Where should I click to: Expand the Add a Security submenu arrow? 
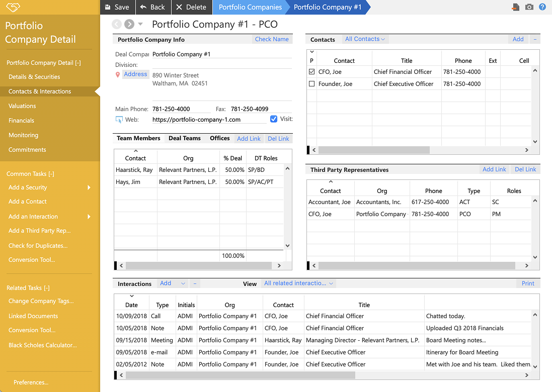(x=89, y=187)
